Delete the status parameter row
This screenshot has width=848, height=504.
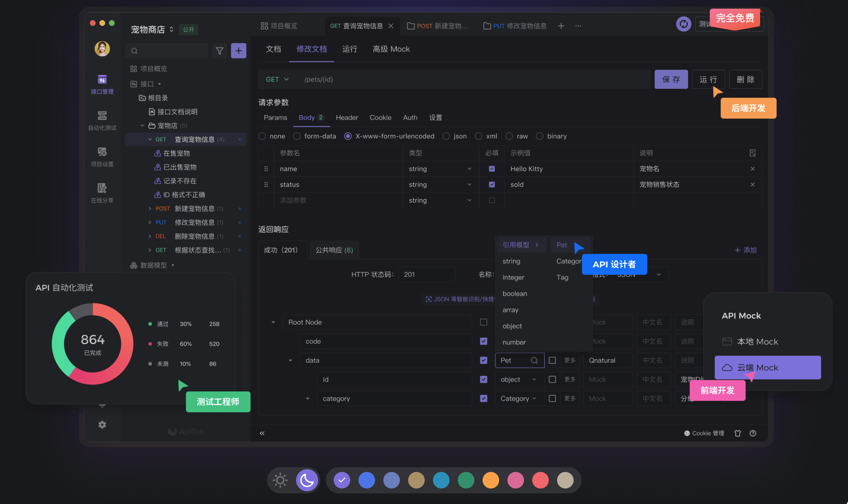tap(753, 184)
